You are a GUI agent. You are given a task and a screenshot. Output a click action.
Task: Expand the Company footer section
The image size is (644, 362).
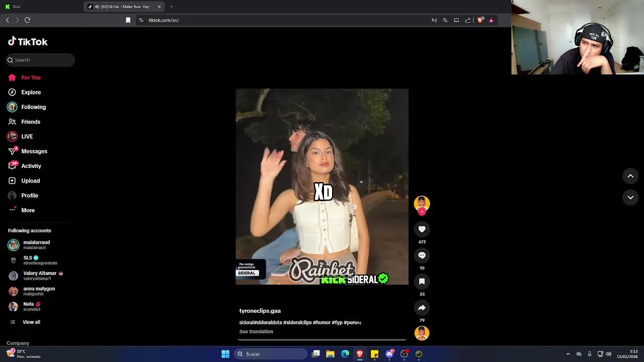click(x=18, y=343)
